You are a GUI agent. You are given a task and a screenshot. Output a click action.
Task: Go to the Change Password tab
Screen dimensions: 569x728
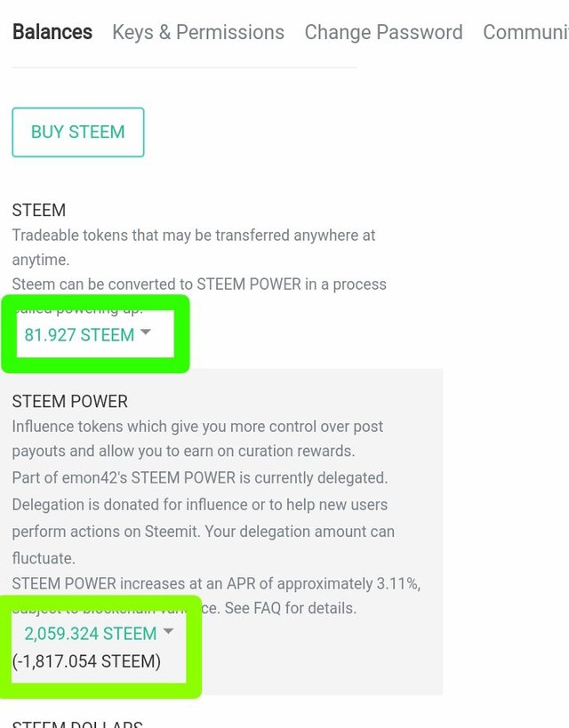point(383,33)
